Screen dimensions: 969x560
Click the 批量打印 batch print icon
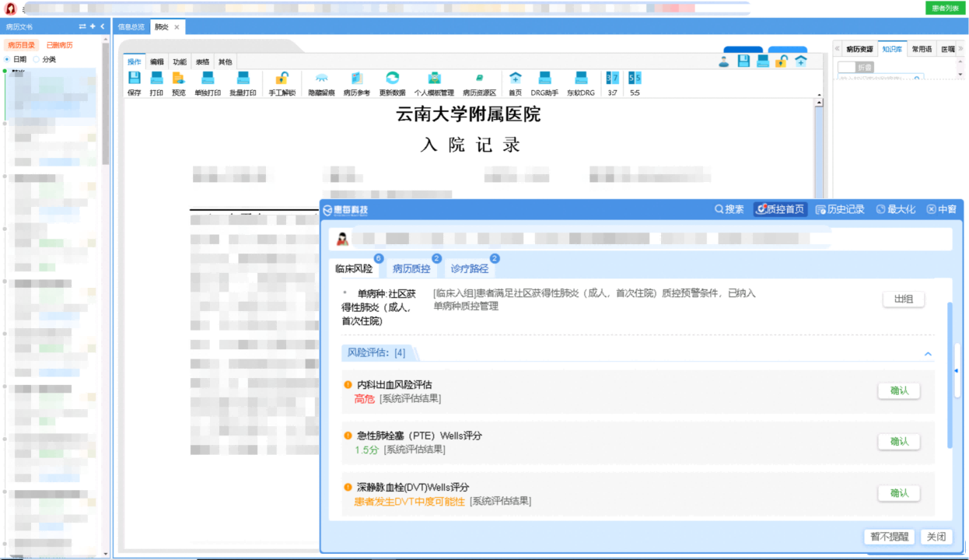click(243, 79)
